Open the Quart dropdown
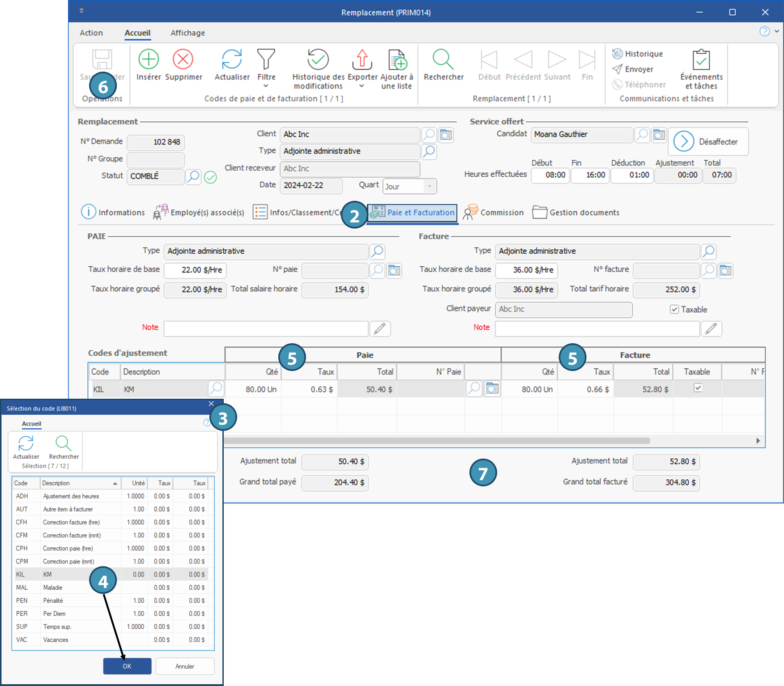 430,186
